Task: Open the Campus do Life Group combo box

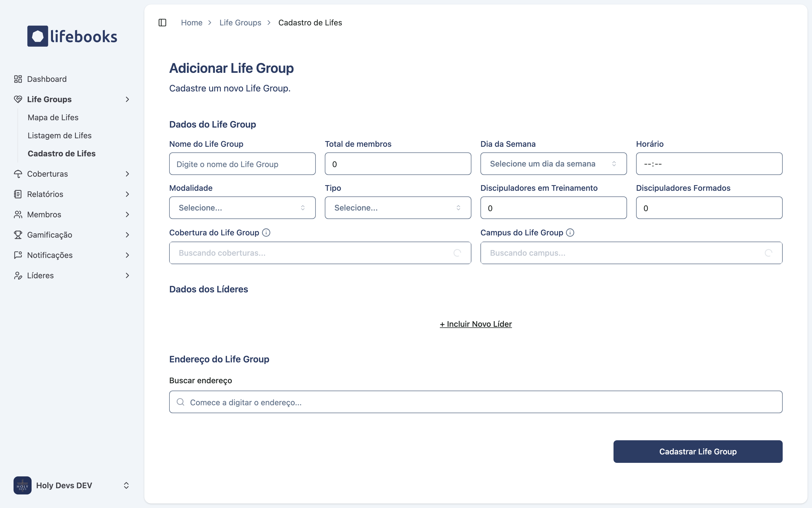Action: (631, 253)
